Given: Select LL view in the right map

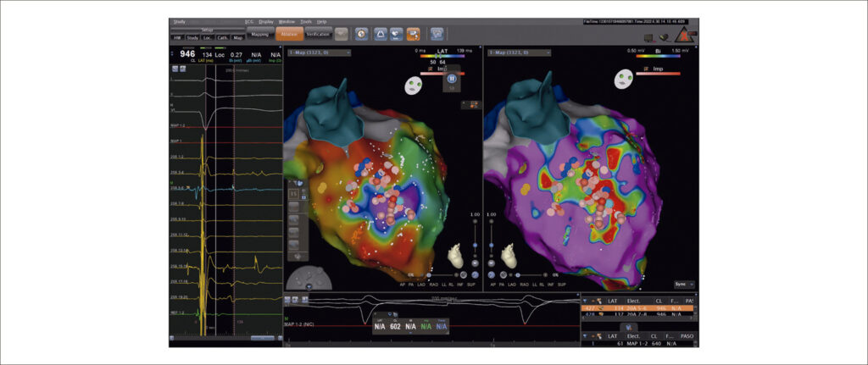Looking at the screenshot, I should (537, 285).
